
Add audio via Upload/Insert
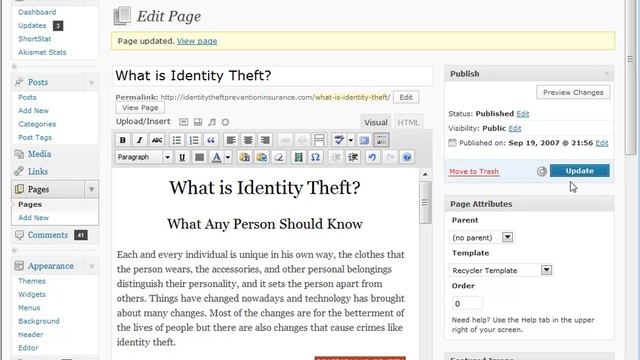212,122
